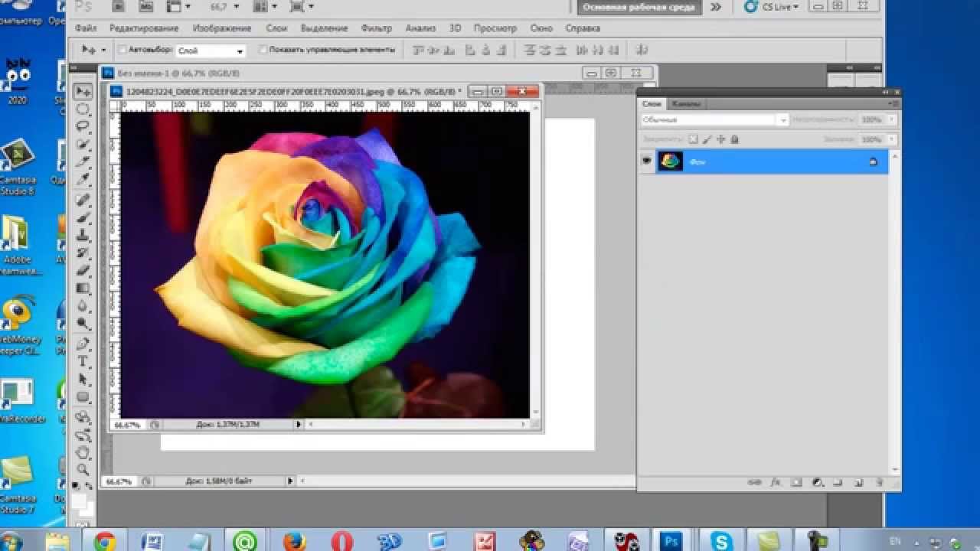
Task: Open the Слой auto-select dropdown
Action: coord(211,51)
